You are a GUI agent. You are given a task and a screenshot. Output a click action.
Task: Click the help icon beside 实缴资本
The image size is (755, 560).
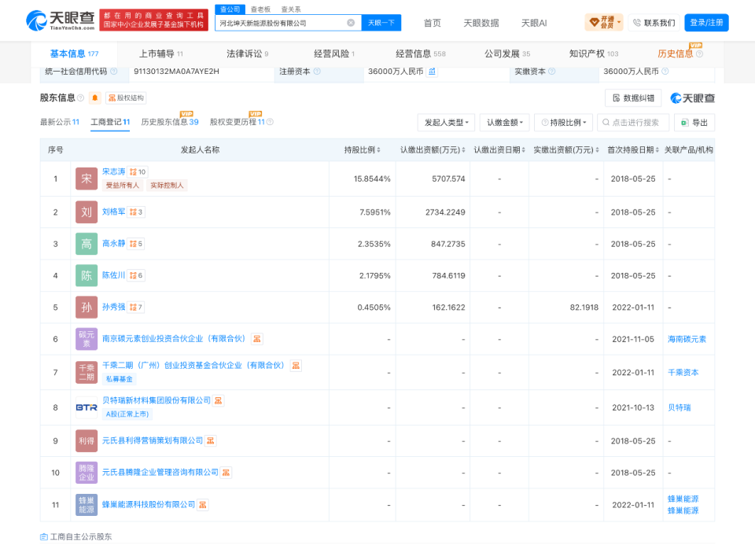point(552,72)
